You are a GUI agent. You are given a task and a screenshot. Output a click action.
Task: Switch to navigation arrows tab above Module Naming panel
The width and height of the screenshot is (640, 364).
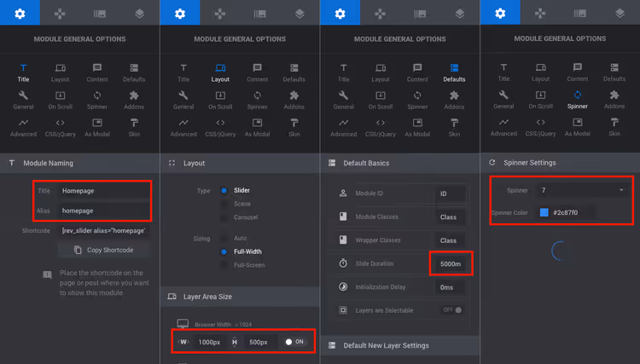[60, 13]
